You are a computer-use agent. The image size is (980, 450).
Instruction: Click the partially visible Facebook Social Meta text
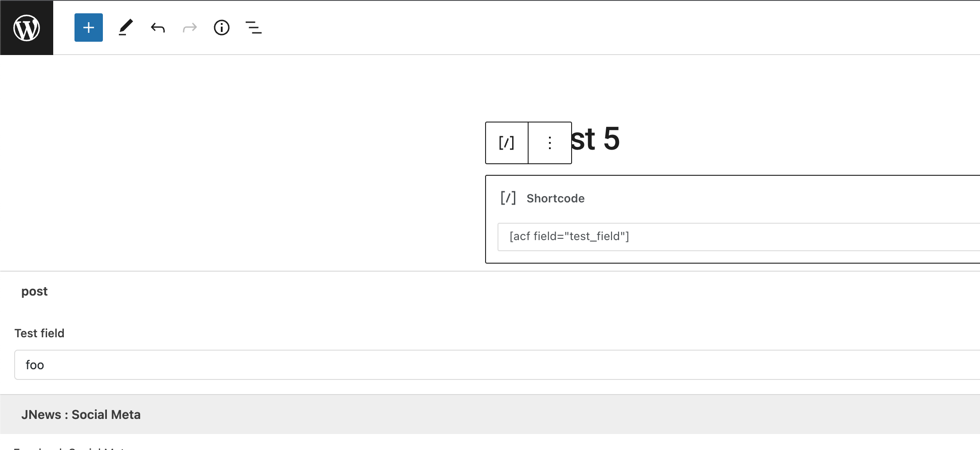pyautogui.click(x=71, y=448)
